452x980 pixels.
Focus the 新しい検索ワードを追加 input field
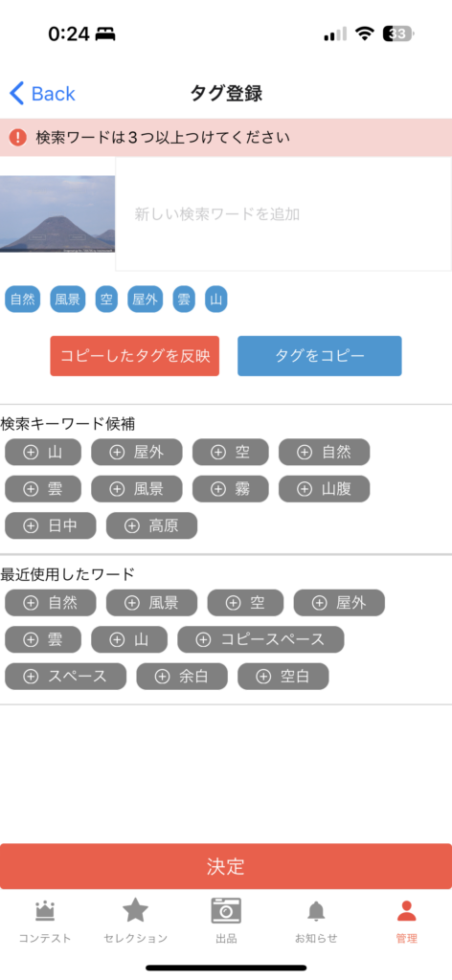click(283, 214)
